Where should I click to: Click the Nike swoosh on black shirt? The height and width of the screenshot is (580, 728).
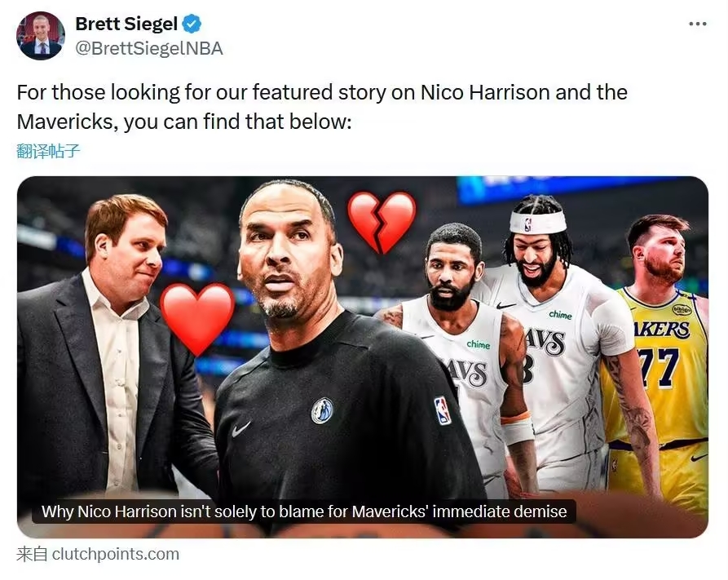click(x=241, y=428)
